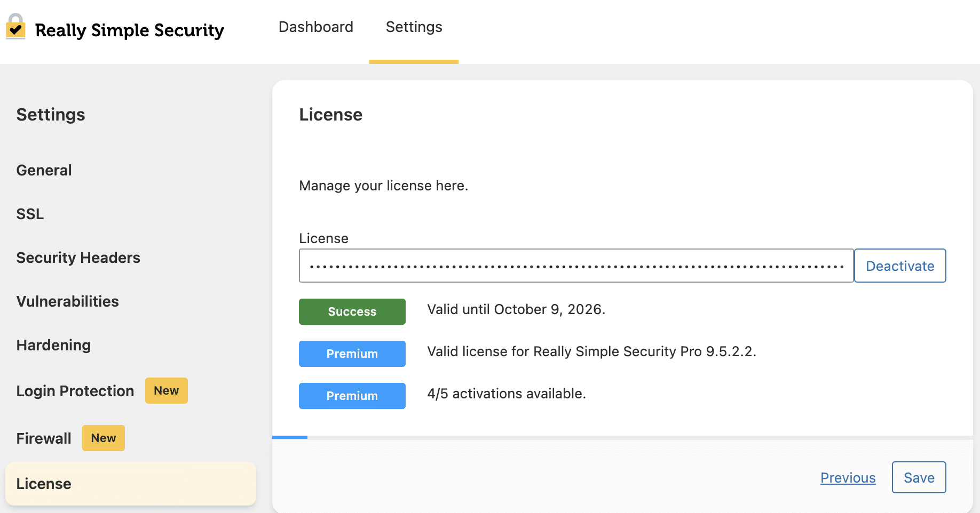This screenshot has width=980, height=513.
Task: Open Security Headers section
Action: (78, 258)
